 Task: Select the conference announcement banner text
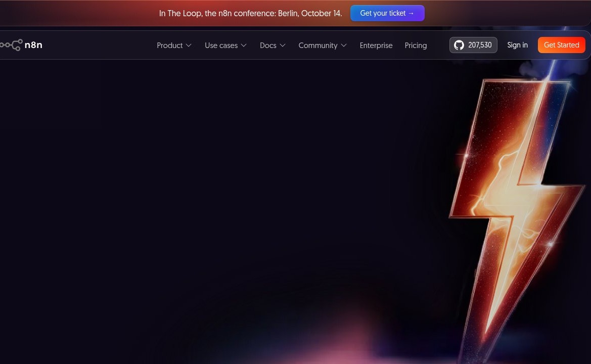pyautogui.click(x=251, y=13)
